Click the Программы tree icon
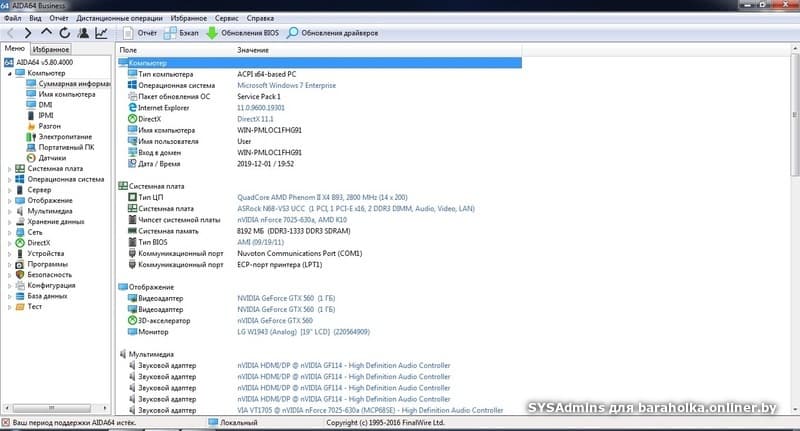800x431 pixels. tap(20, 264)
